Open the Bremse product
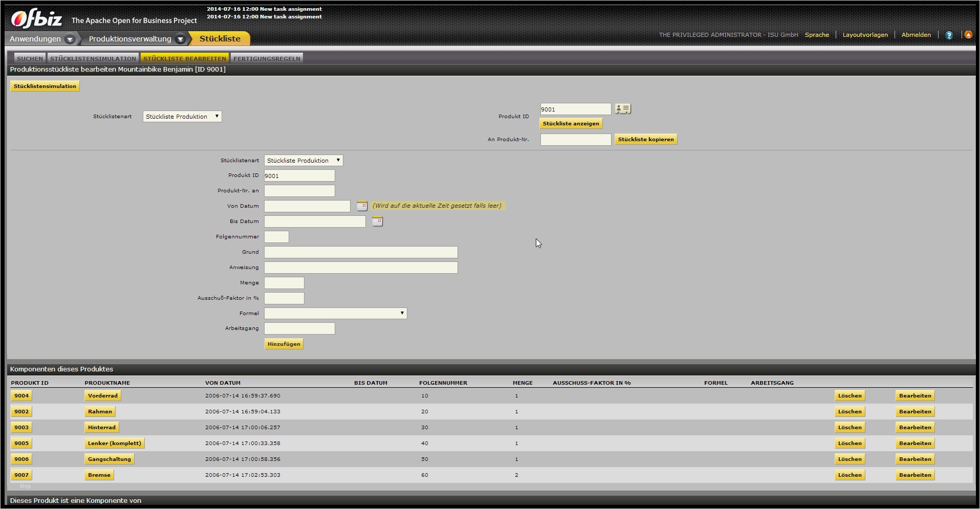The image size is (980, 509). [x=99, y=475]
